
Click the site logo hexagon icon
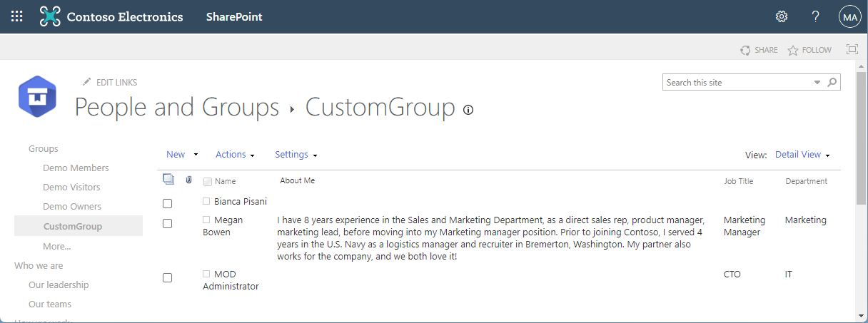(x=37, y=96)
